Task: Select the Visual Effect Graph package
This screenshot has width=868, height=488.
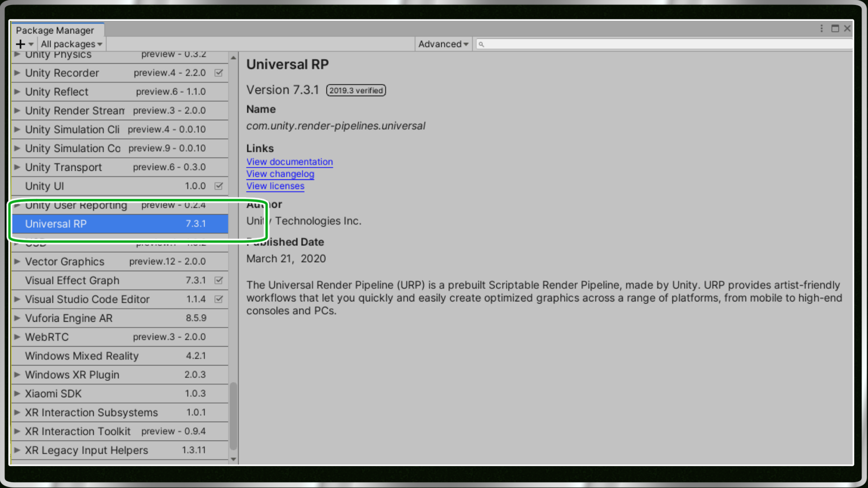Action: (120, 280)
